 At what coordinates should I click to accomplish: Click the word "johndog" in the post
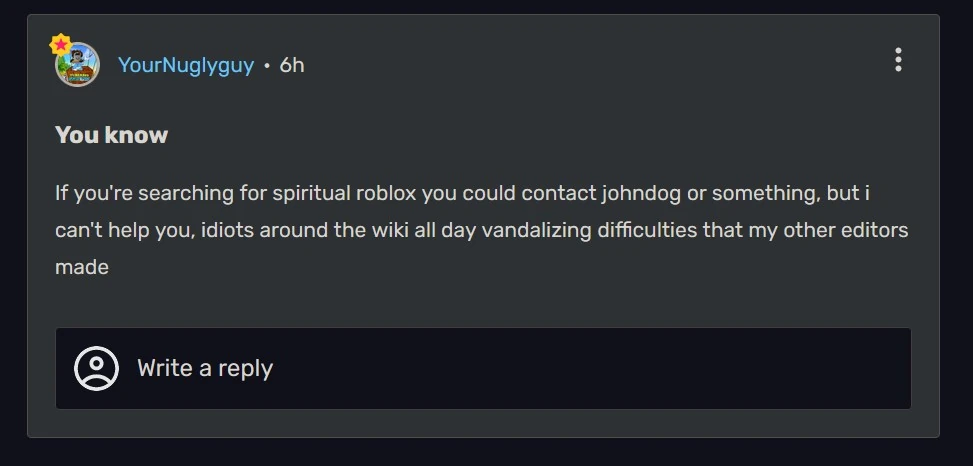coord(639,192)
